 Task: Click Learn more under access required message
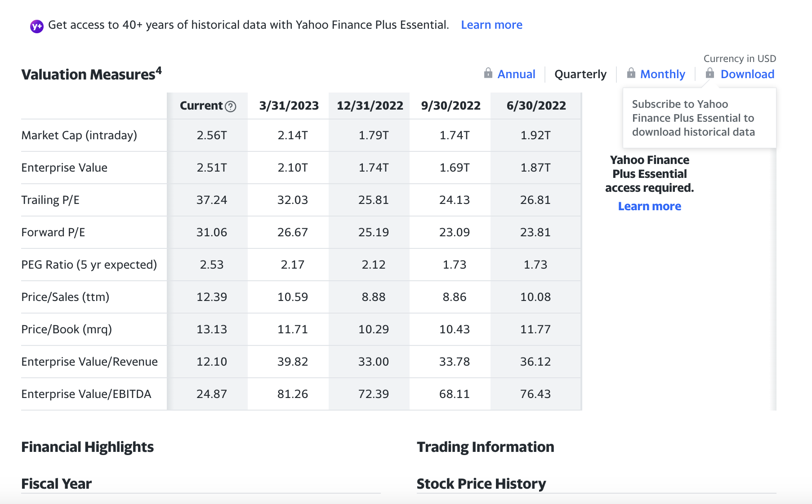point(649,206)
